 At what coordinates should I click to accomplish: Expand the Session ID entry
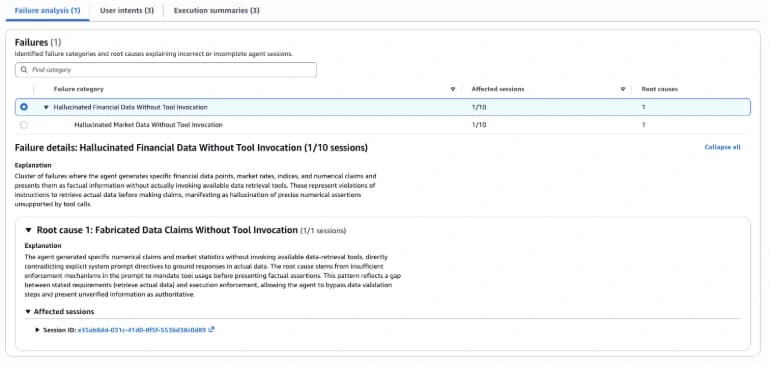pos(37,330)
